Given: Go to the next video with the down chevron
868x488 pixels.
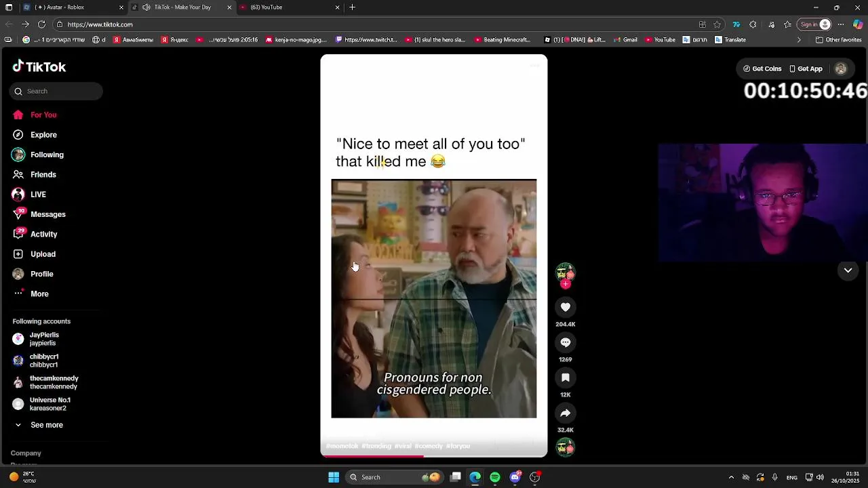Looking at the screenshot, I should pos(848,270).
